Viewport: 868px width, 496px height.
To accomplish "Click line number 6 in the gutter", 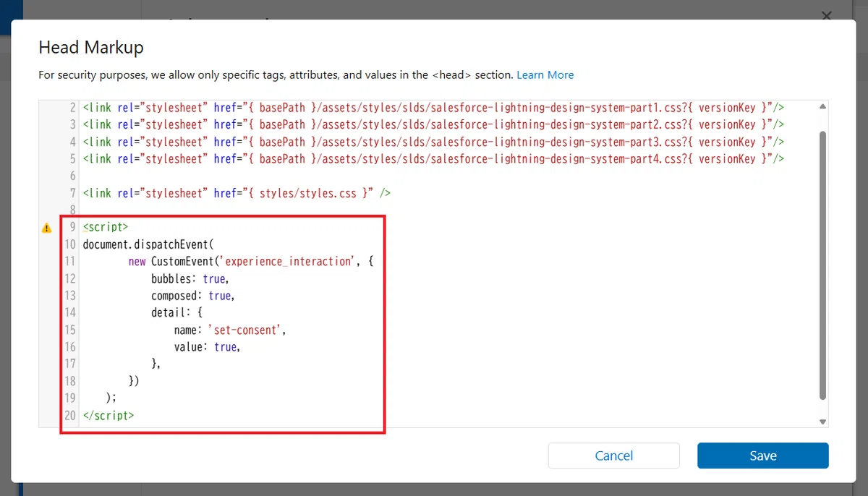I will [72, 176].
